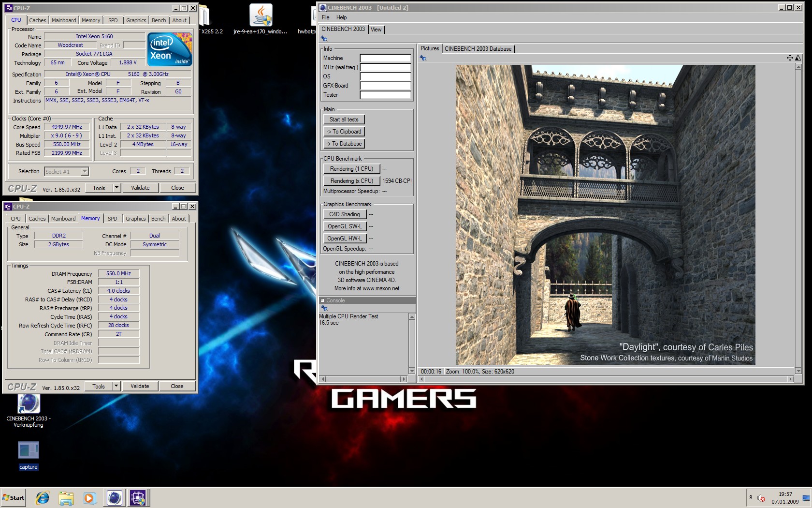Click the picture panel horizontal scrollbar right arrow
Viewport: 812px width, 508px height.
click(791, 379)
